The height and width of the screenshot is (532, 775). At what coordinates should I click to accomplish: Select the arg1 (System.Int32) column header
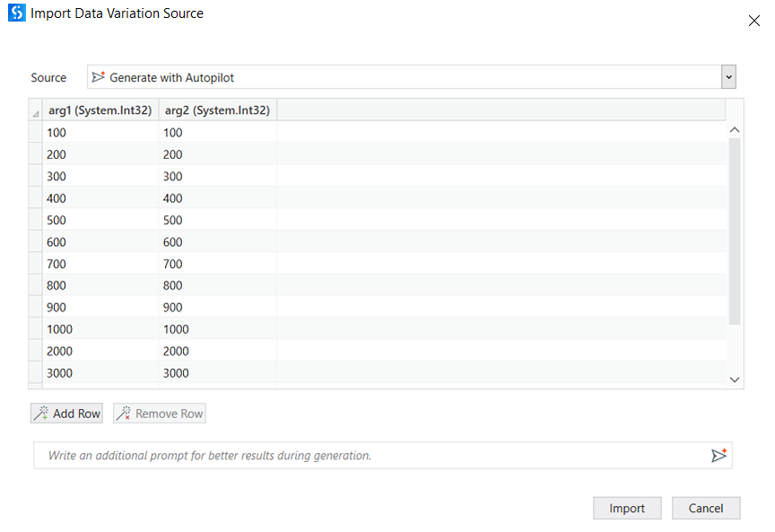coord(100,109)
